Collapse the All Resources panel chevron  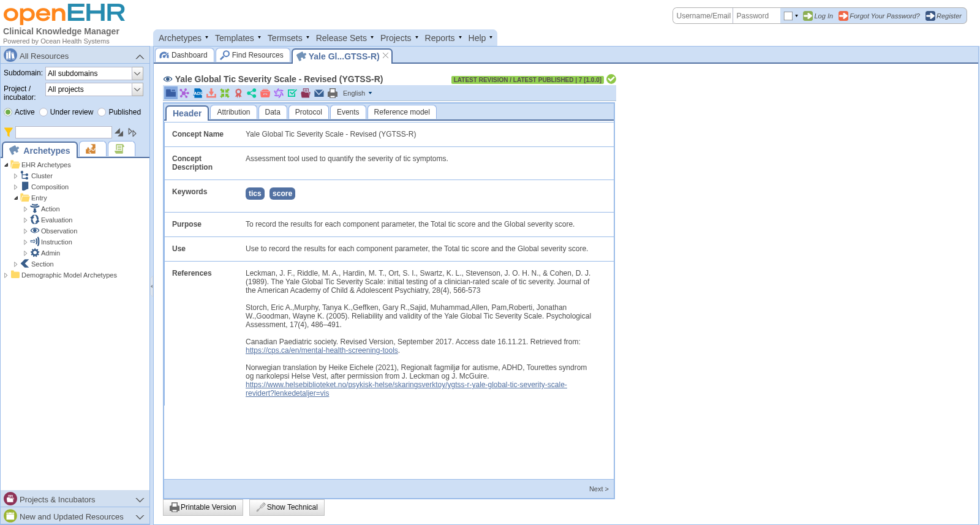140,56
